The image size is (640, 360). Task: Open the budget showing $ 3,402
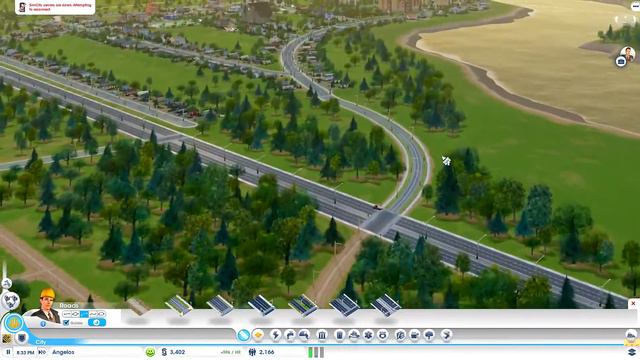pos(174,352)
